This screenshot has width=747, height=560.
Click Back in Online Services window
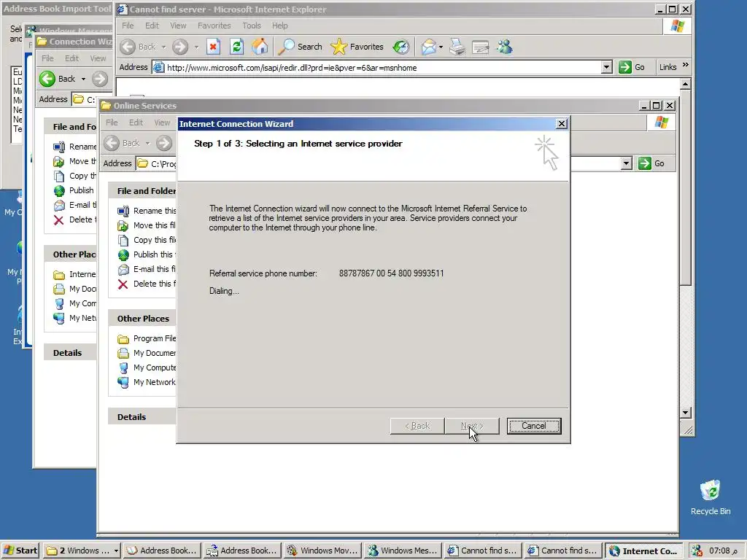pyautogui.click(x=122, y=143)
